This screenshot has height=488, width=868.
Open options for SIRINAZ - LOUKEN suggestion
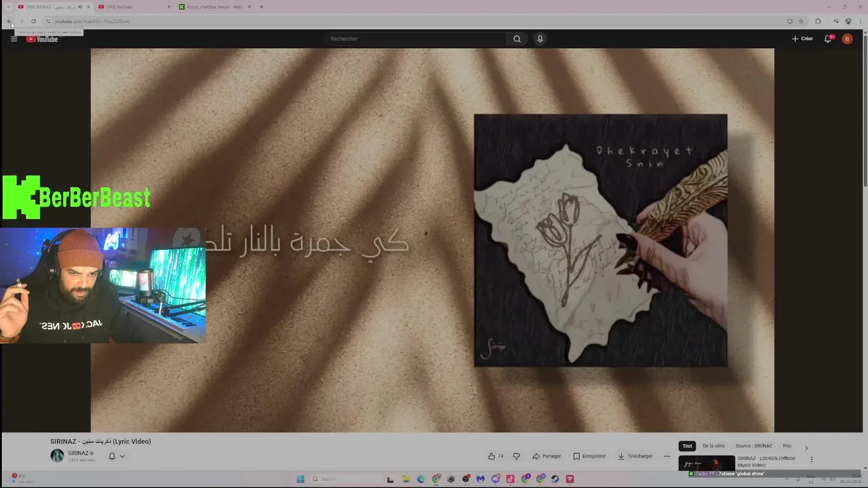pyautogui.click(x=812, y=459)
